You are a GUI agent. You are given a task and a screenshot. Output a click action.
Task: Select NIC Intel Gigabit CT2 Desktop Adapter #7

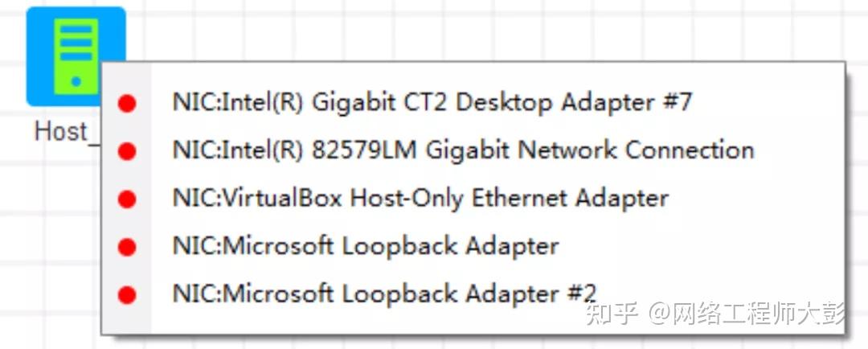click(x=432, y=103)
